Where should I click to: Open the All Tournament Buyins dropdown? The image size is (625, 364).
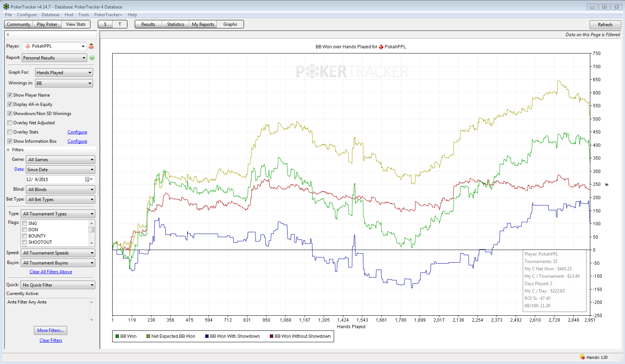58,263
